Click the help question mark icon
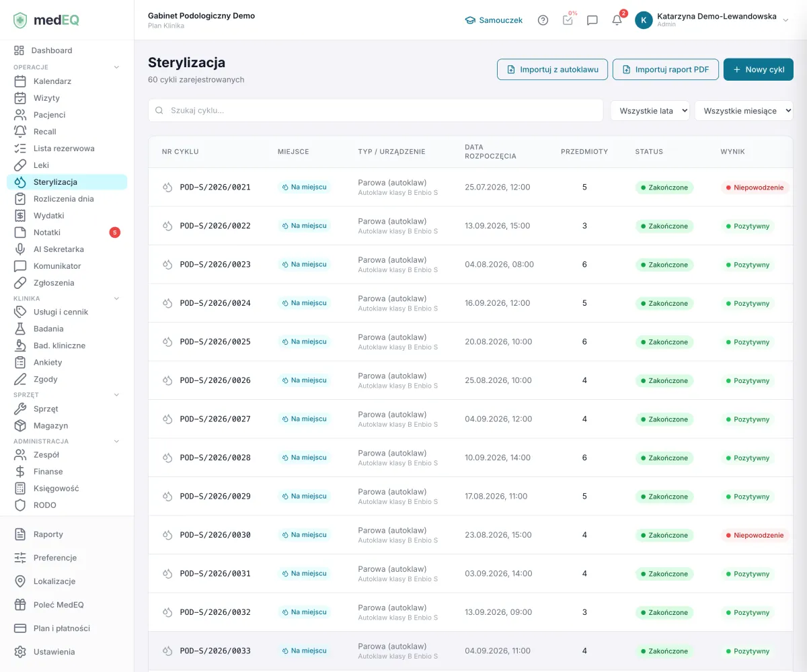This screenshot has width=807, height=672. point(543,20)
